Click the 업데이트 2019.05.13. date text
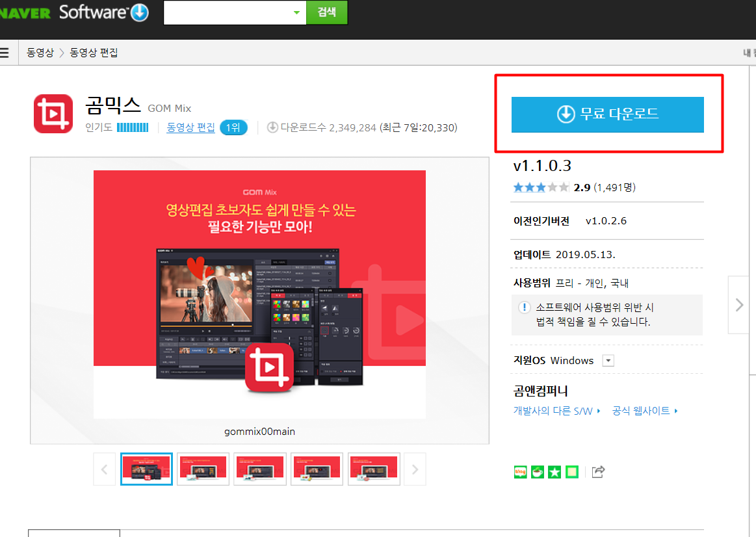 (564, 254)
